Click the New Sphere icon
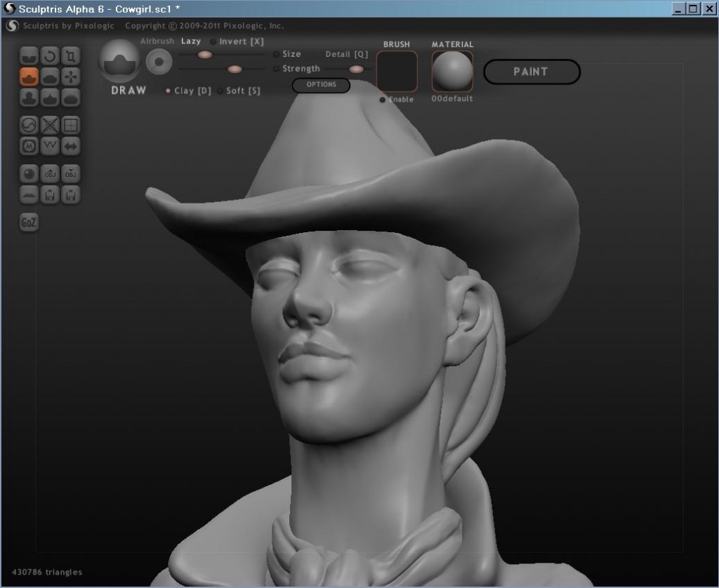 point(29,173)
